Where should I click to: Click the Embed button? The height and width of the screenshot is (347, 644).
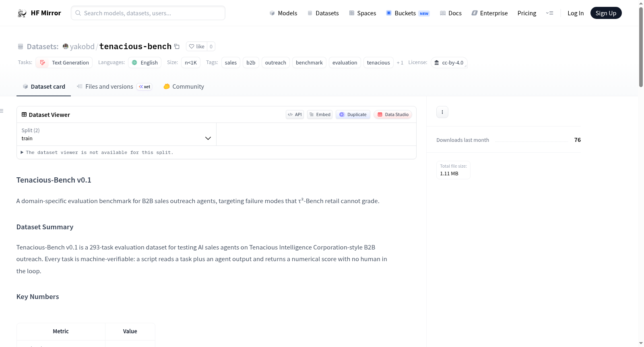click(320, 114)
